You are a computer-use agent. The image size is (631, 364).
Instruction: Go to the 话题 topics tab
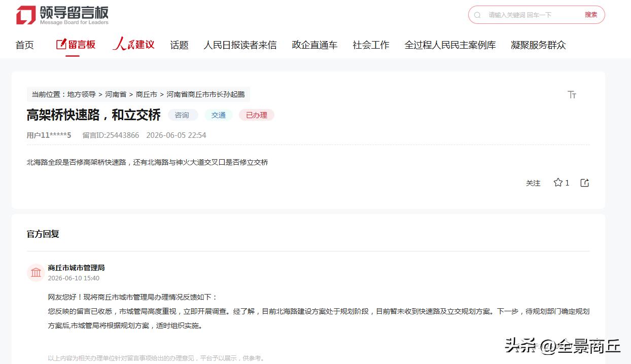pos(179,45)
